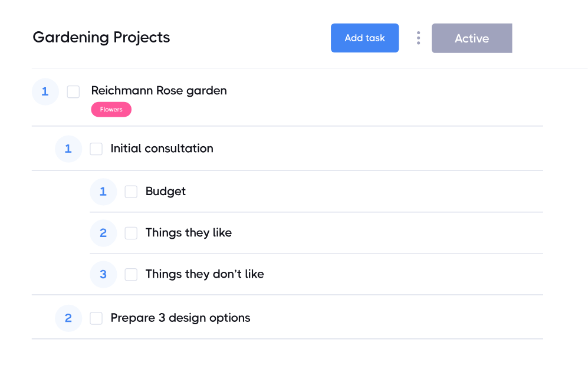Screen dimensions: 588x372
Task: Tick the Initial consultation checkbox
Action: click(96, 149)
